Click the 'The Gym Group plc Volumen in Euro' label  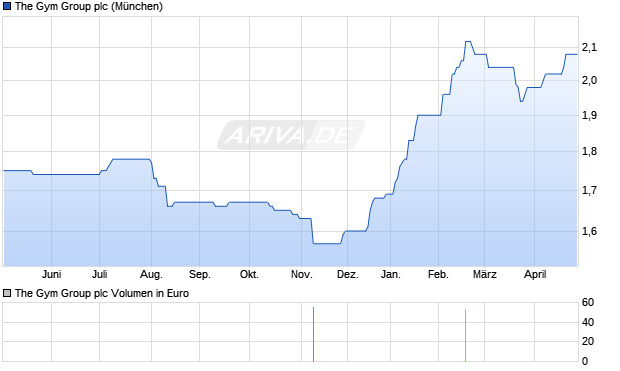[102, 293]
